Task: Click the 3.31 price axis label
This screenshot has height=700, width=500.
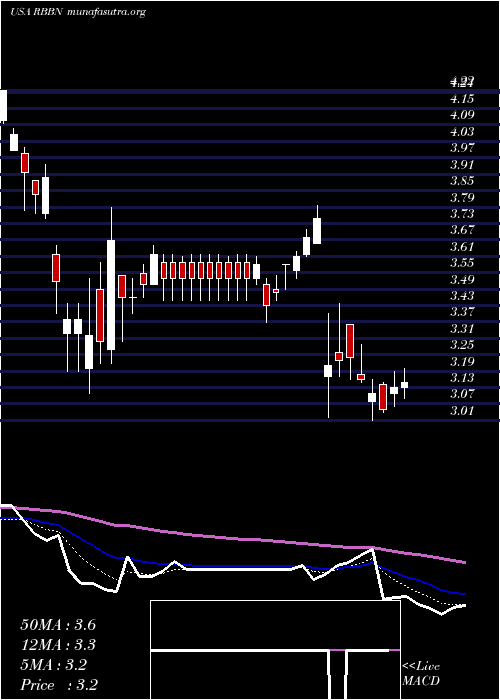Action: point(462,329)
